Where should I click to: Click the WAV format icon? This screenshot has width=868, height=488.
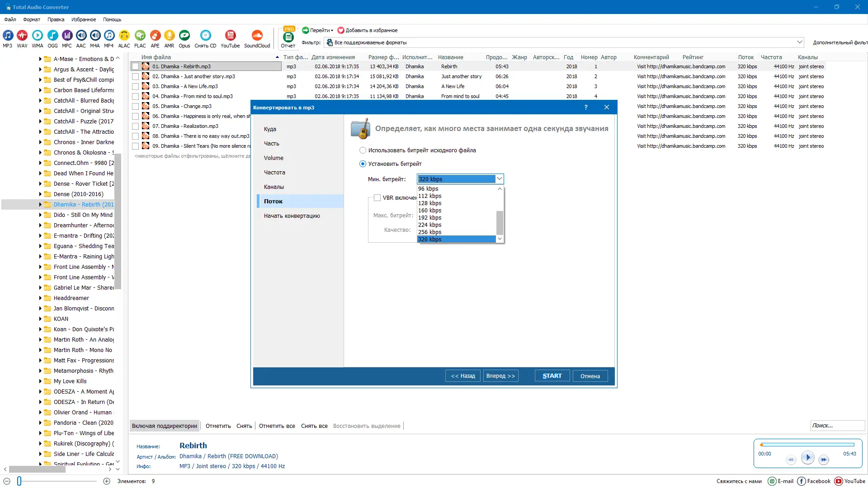pos(22,36)
